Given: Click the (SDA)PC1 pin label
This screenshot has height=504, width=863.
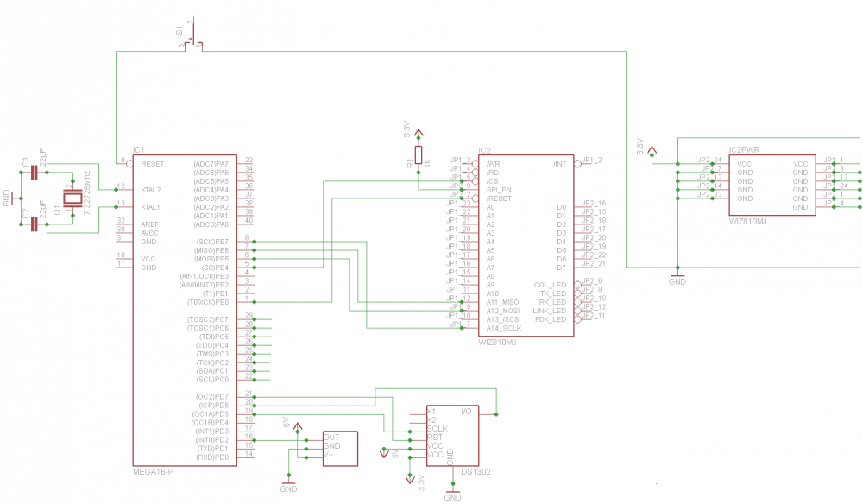Looking at the screenshot, I should click(212, 371).
